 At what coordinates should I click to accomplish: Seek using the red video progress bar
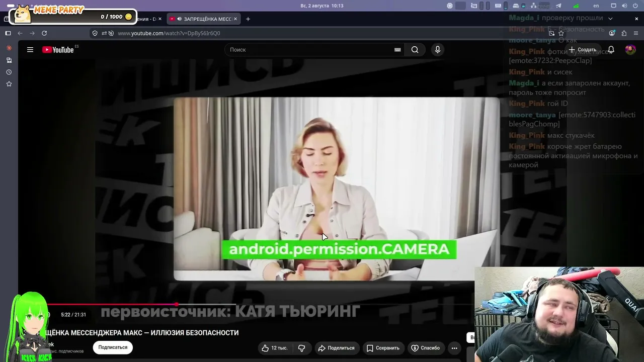coord(112,304)
